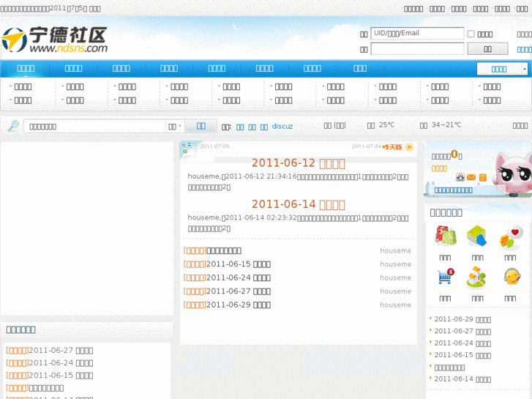Click houseme author on the 2011-06-15 row

point(395,264)
